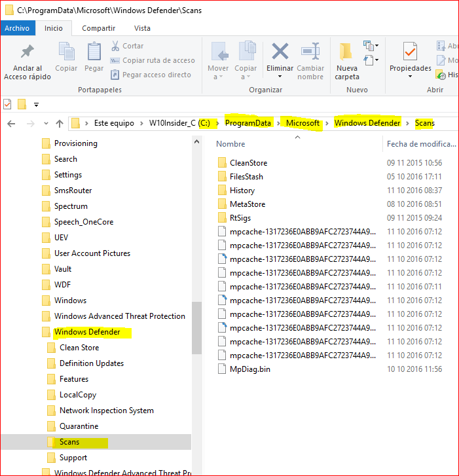
Task: Pin to Quick Access (Anclar al Acceso rápido)
Action: click(x=28, y=62)
